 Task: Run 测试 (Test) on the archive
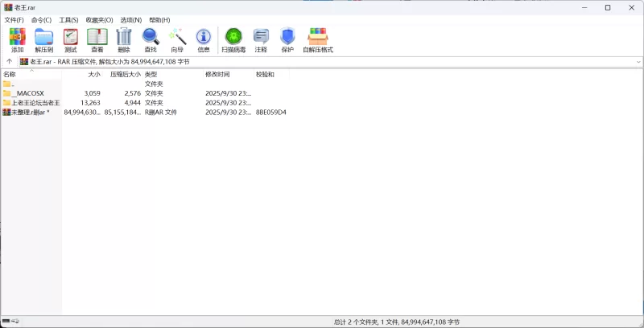point(70,39)
